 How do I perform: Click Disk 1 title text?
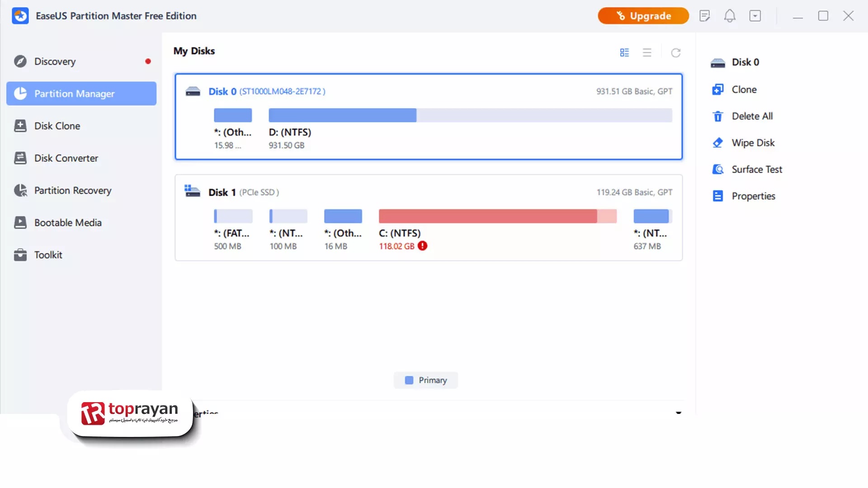(222, 192)
